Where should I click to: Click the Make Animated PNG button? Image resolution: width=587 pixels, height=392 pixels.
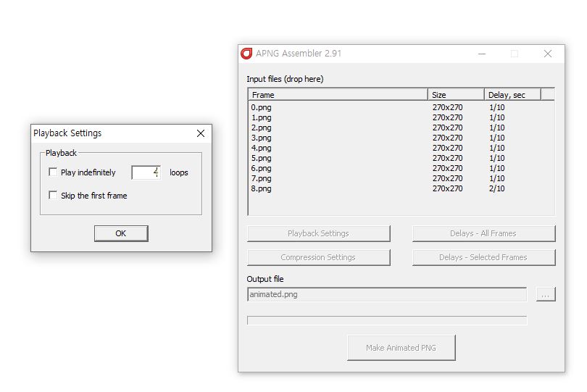[401, 348]
